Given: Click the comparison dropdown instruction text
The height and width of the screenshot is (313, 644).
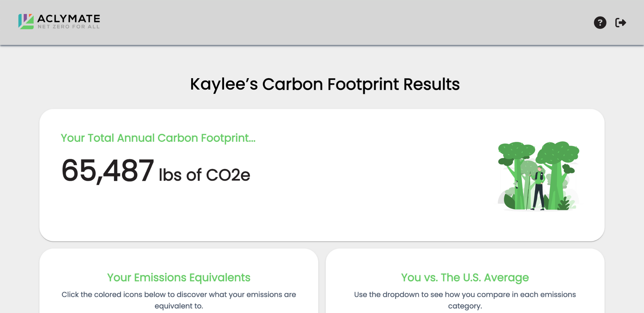Looking at the screenshot, I should click(465, 300).
